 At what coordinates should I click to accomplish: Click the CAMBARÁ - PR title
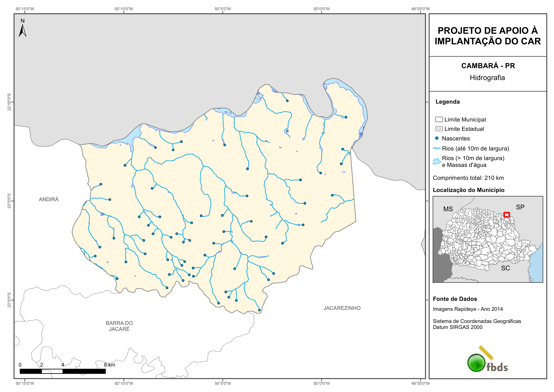tap(488, 66)
